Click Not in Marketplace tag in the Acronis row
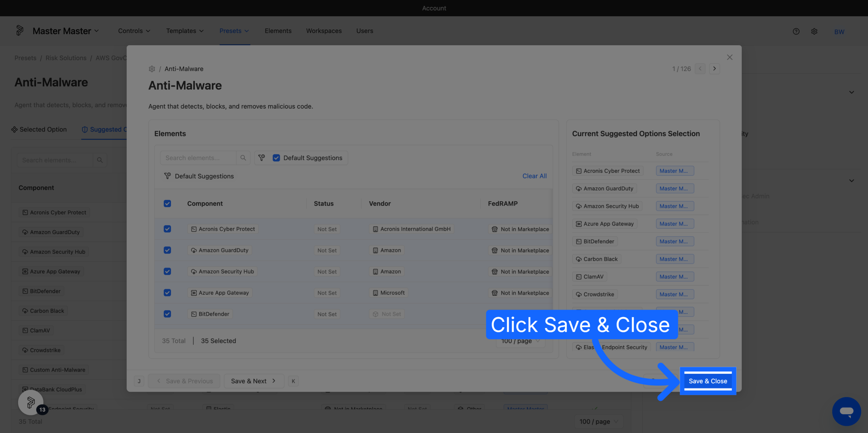The image size is (868, 433). click(x=520, y=229)
